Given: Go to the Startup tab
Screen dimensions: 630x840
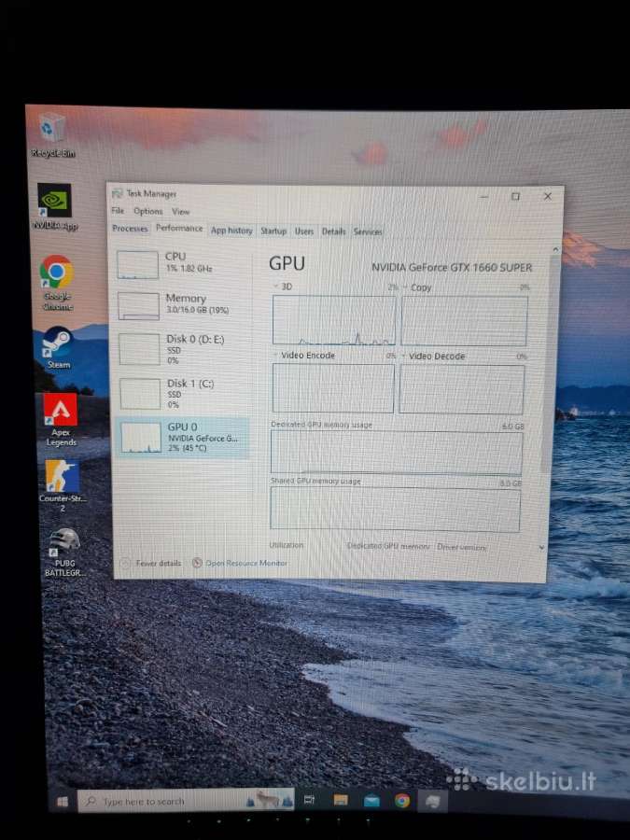Looking at the screenshot, I should (x=273, y=231).
